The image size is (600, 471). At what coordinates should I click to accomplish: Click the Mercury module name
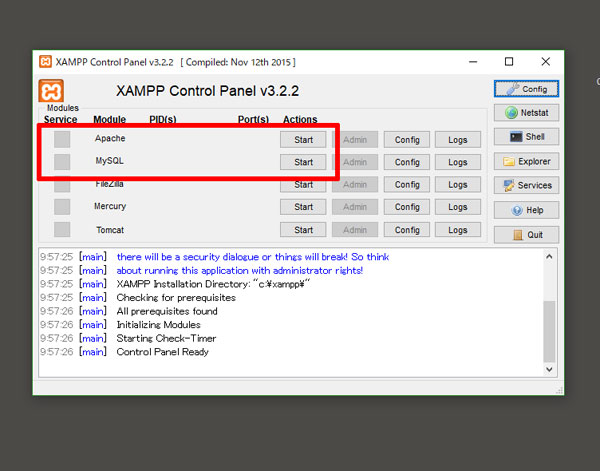pyautogui.click(x=110, y=206)
